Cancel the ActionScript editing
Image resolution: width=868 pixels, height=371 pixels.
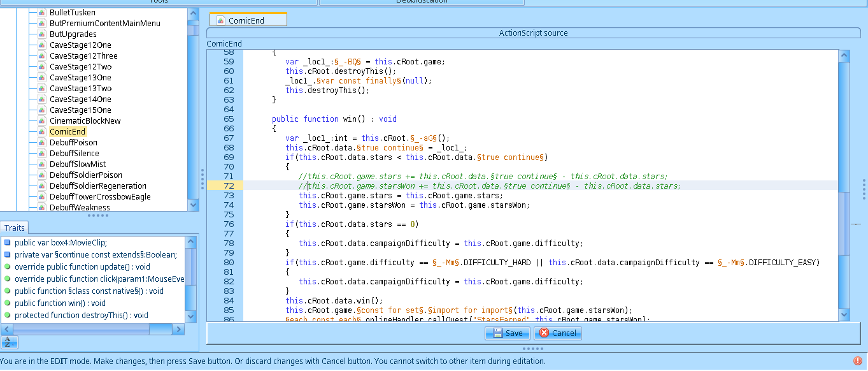click(x=557, y=333)
